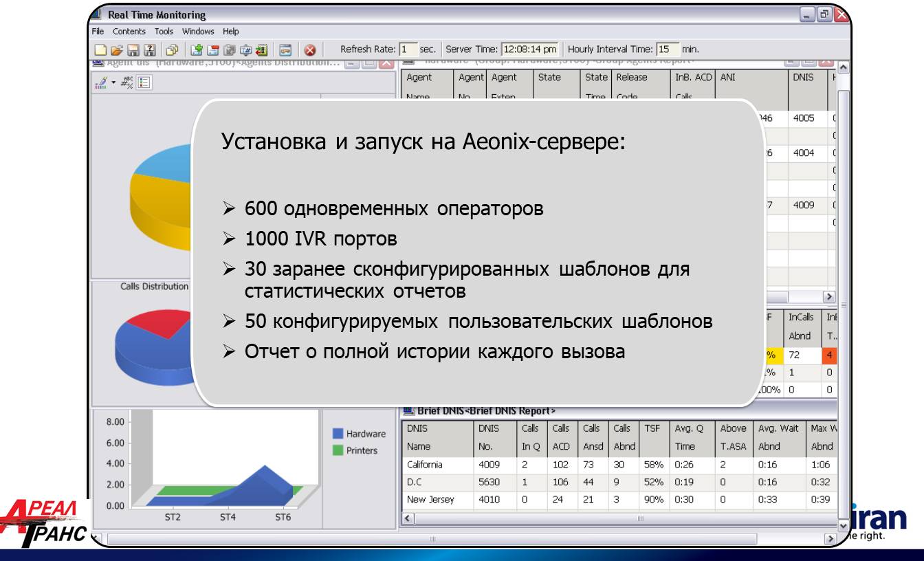Click the ABC #% labels format icon

[x=126, y=81]
